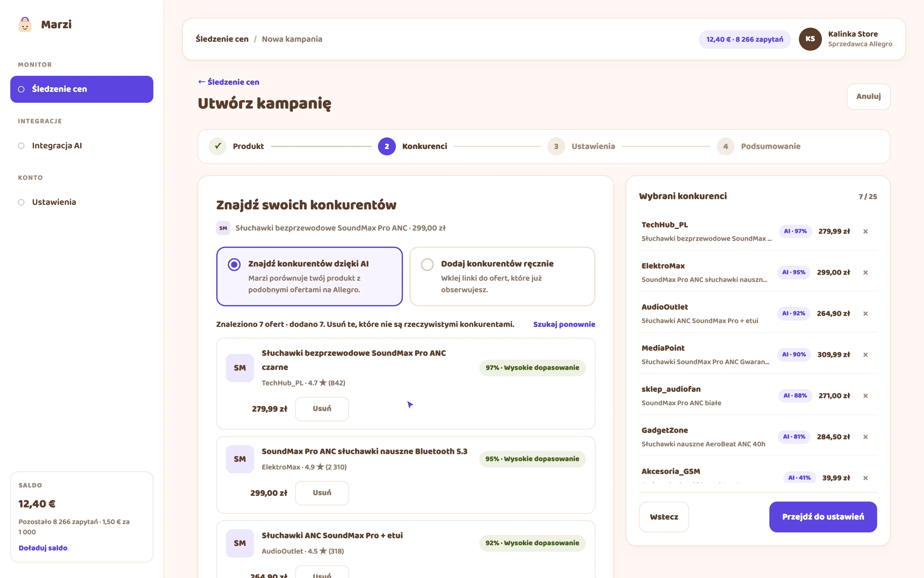This screenshot has height=578, width=924.
Task: Click the 'AI · 97%' badge for TechHub_PL
Action: pyautogui.click(x=795, y=231)
